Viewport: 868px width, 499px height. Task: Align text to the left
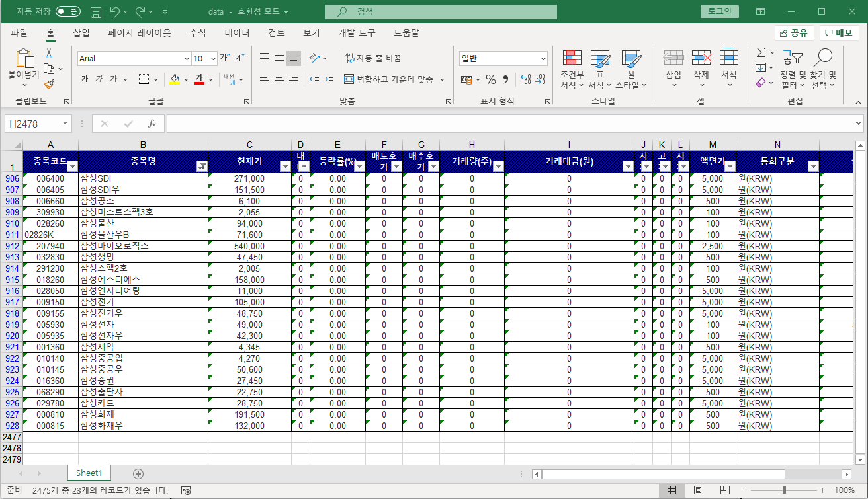[x=265, y=79]
